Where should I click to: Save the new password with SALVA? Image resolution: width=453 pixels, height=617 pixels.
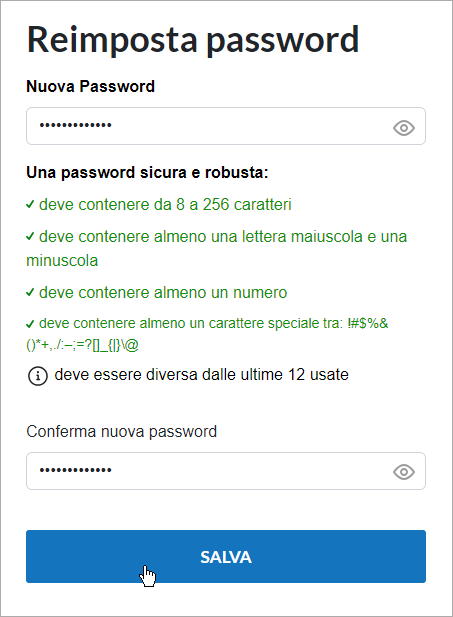pos(226,556)
